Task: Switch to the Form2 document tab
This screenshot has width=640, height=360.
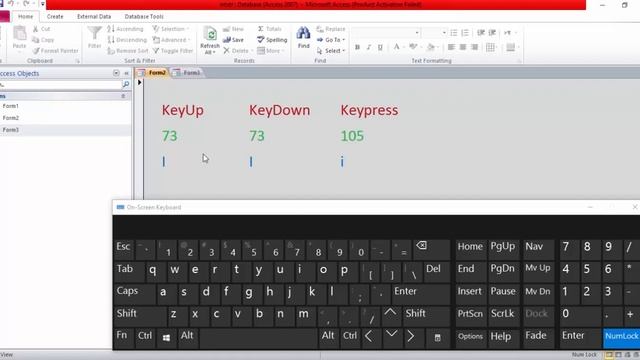Action: tap(153, 73)
